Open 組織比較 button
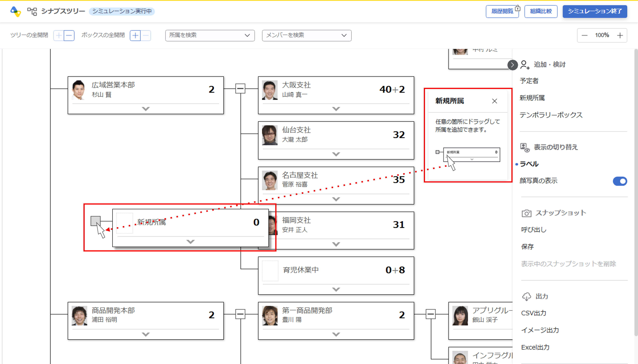The height and width of the screenshot is (364, 638). 540,11
